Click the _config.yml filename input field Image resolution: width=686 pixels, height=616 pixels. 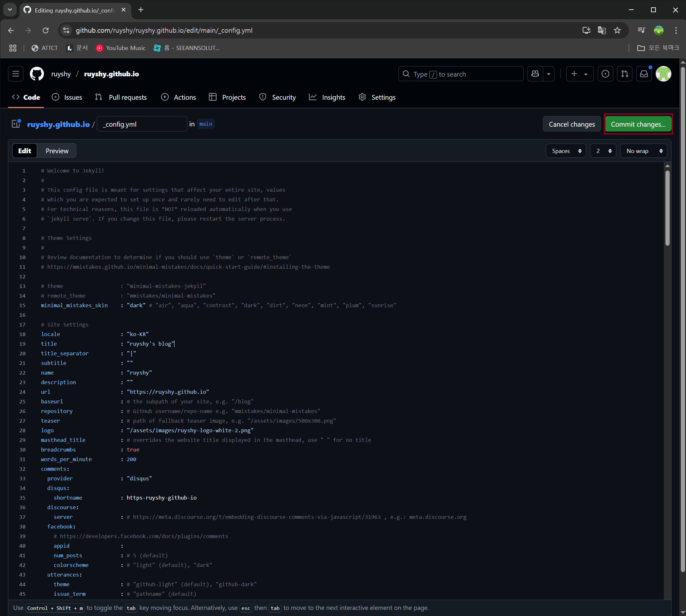click(x=142, y=124)
